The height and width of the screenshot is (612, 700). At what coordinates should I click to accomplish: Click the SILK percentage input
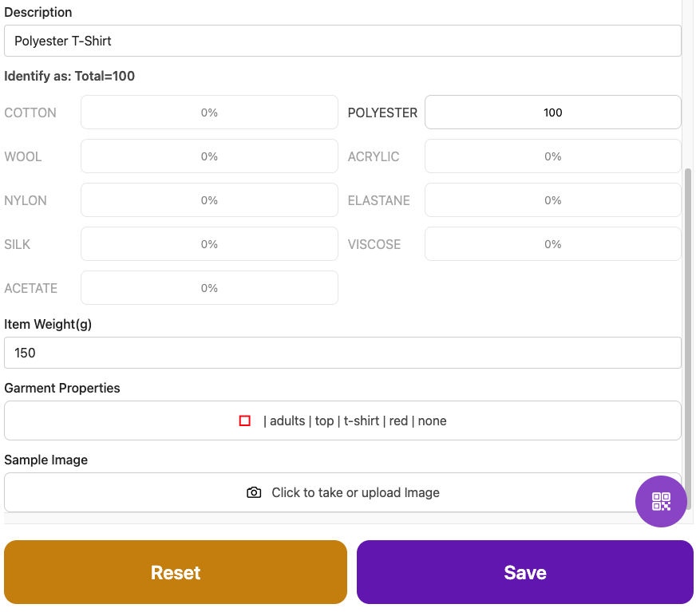click(209, 244)
